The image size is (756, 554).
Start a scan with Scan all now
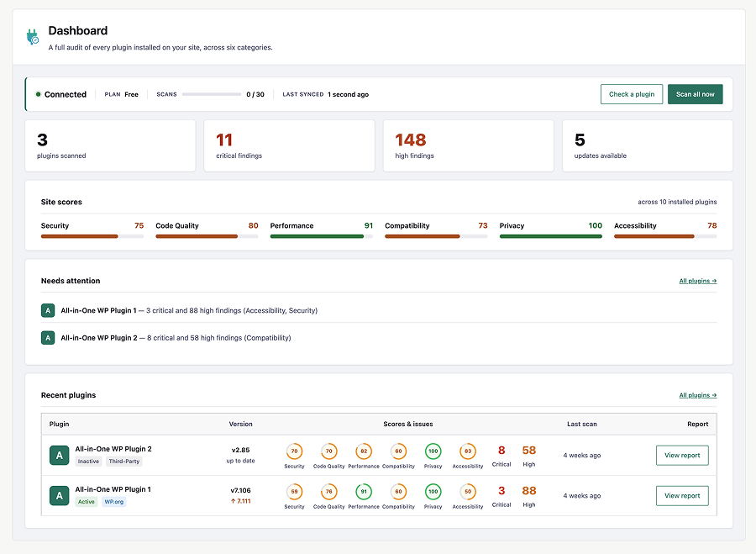coord(695,94)
